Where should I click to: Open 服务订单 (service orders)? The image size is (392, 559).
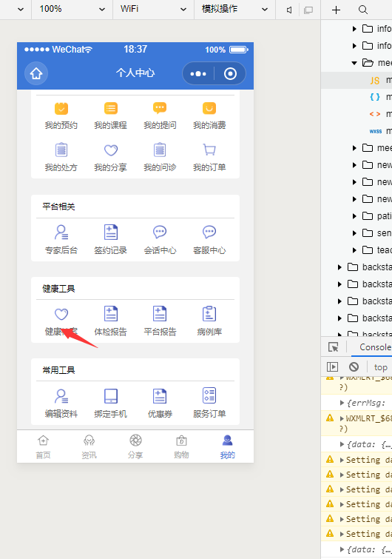209,404
